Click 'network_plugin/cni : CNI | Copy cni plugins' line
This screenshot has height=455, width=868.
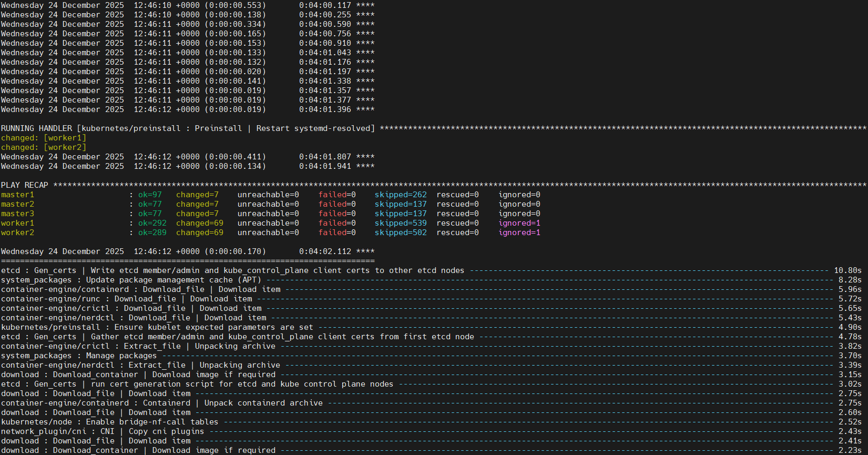(431, 431)
